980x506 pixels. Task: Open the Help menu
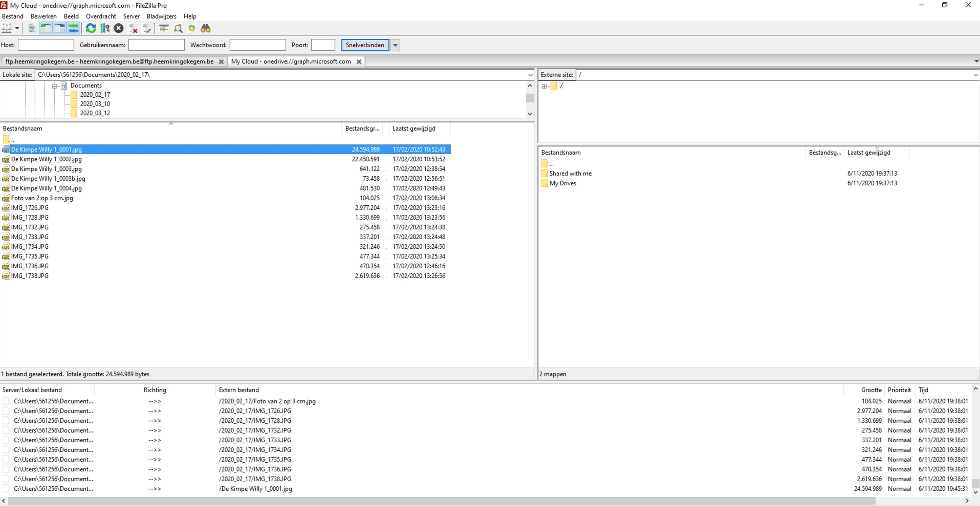coord(190,16)
